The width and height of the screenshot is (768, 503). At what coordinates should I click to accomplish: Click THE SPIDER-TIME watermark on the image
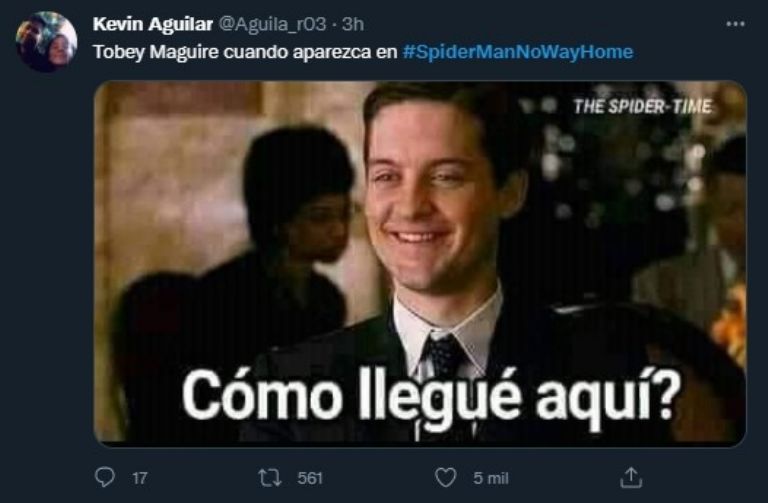coord(643,106)
